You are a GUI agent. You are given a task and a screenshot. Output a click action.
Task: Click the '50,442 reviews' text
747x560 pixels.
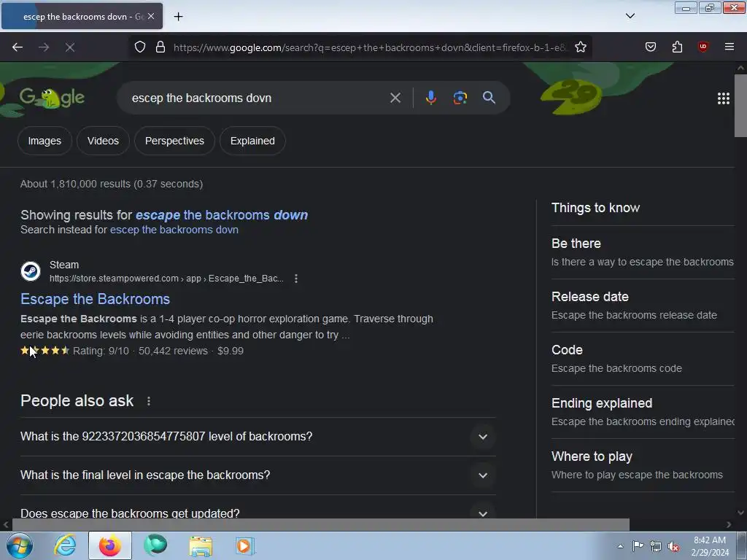(173, 351)
